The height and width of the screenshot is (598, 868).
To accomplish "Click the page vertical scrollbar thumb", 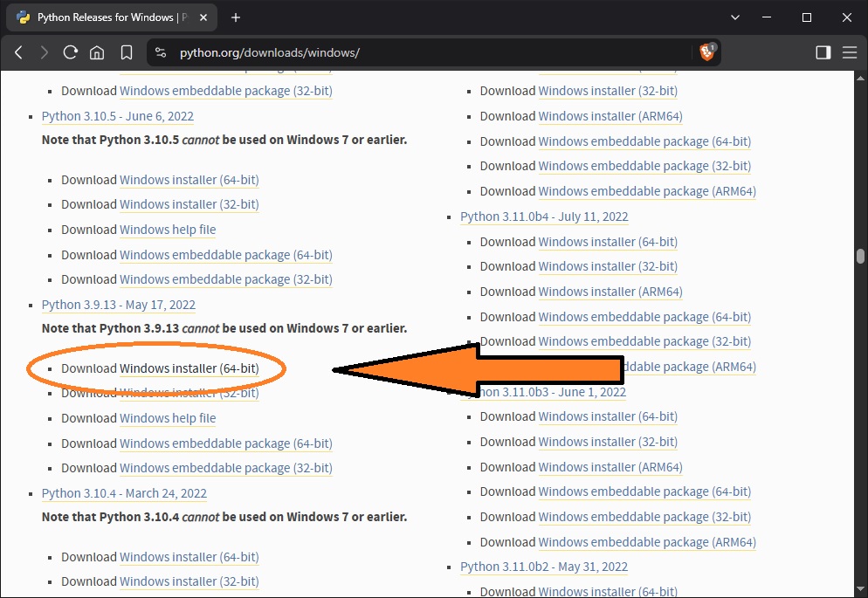I will tap(860, 256).
